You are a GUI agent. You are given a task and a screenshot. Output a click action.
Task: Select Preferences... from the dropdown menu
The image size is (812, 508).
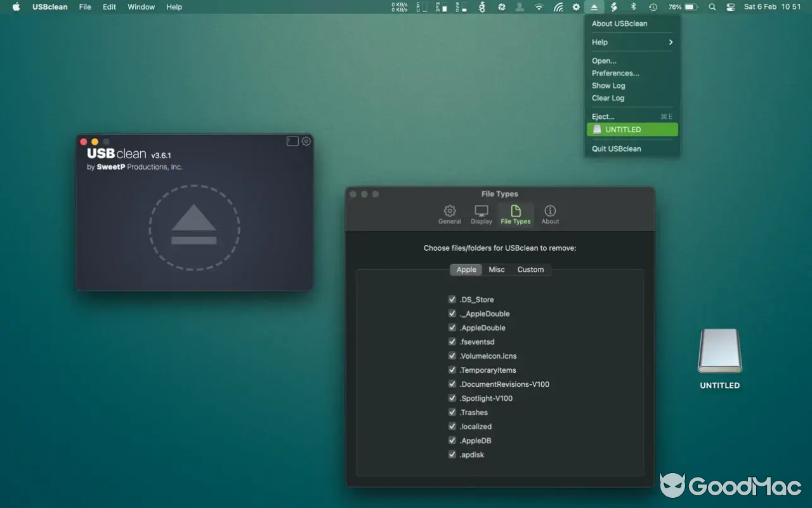615,72
